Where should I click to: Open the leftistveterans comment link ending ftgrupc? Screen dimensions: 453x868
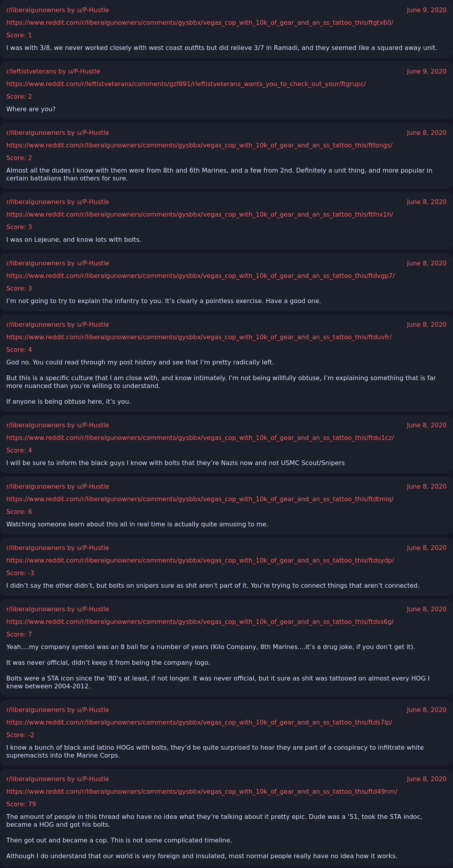pyautogui.click(x=186, y=84)
